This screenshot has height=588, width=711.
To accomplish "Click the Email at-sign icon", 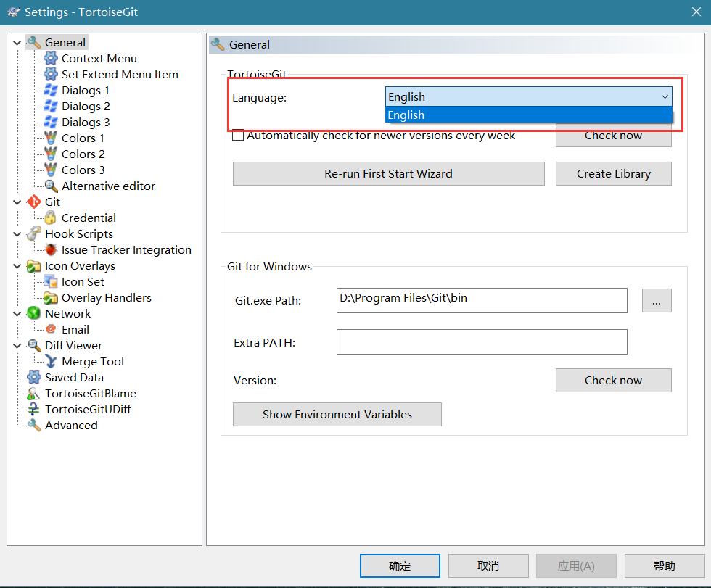I will point(51,329).
